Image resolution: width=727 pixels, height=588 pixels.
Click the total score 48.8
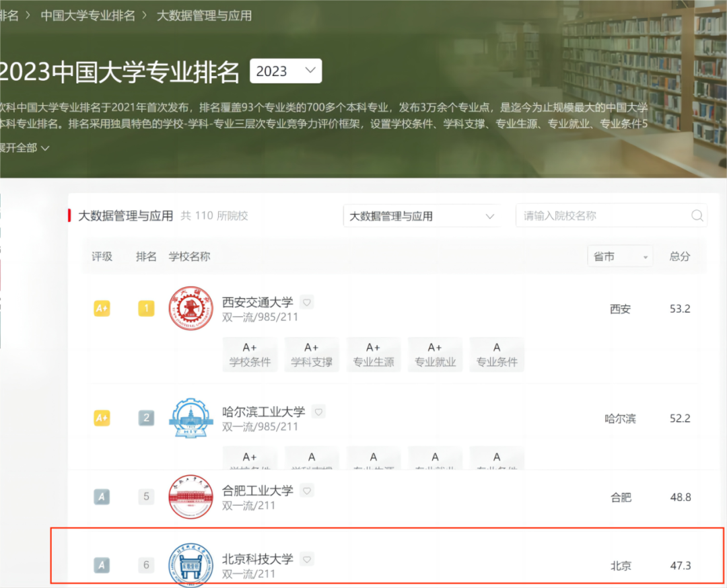point(681,497)
